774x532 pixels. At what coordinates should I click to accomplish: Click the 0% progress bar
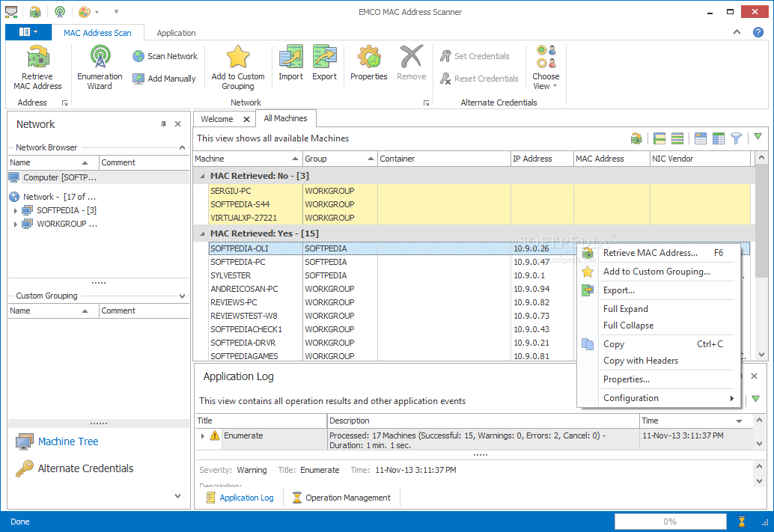click(x=670, y=521)
